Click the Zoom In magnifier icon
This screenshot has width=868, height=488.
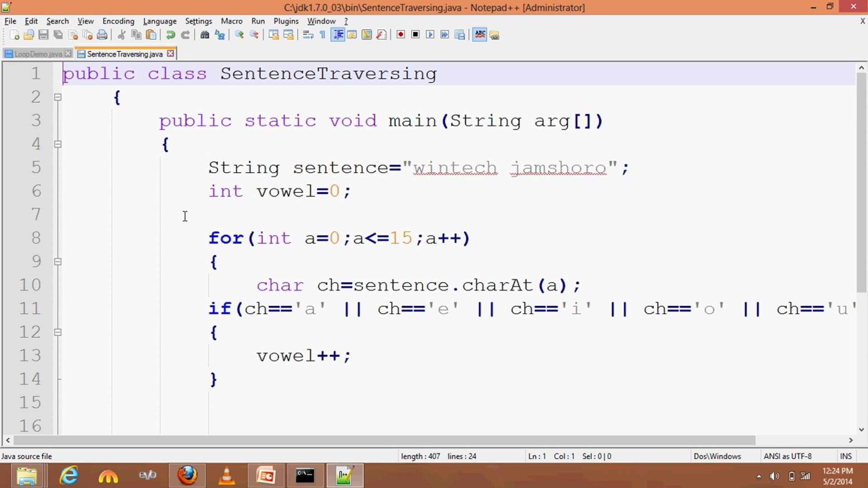[x=239, y=35]
